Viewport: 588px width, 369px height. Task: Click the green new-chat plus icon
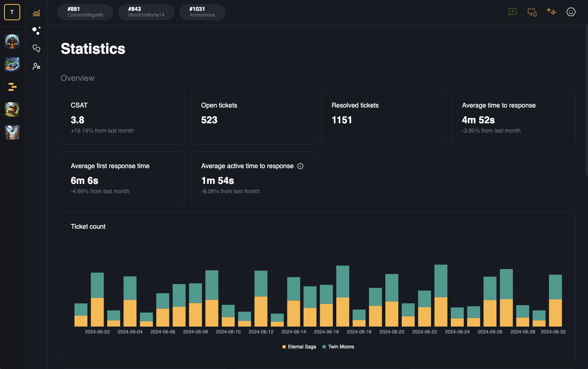(513, 12)
